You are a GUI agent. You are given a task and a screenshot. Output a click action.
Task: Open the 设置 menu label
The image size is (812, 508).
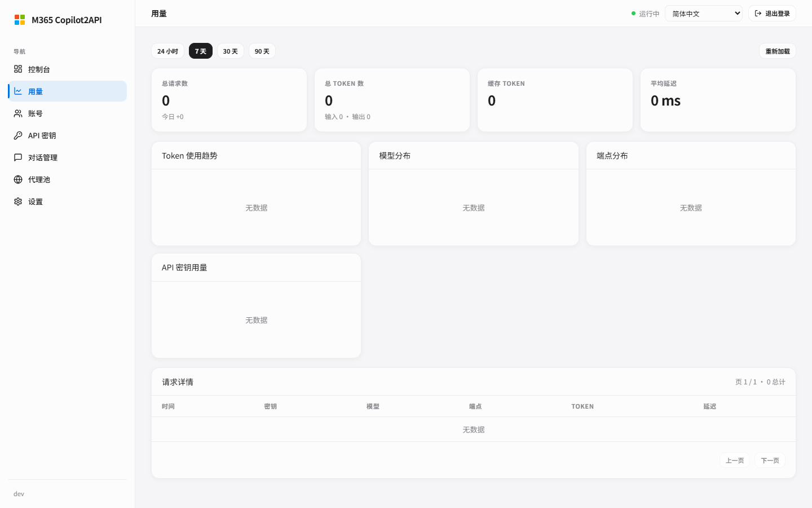point(36,202)
